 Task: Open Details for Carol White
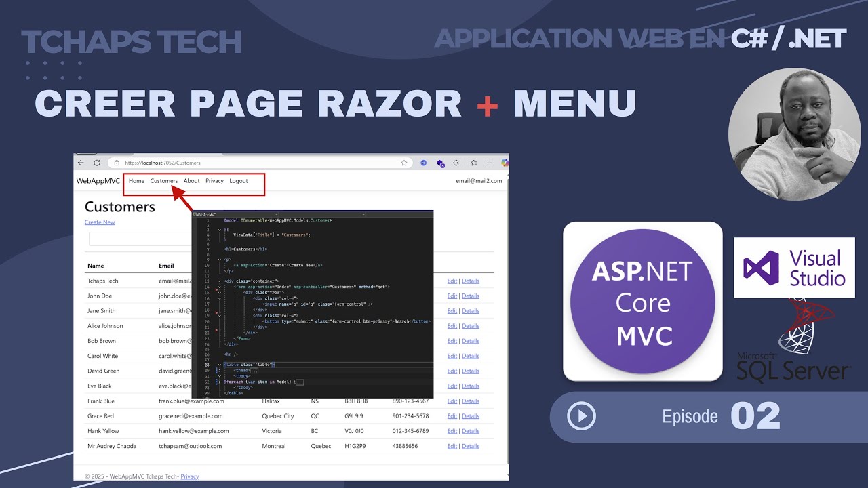tap(471, 356)
